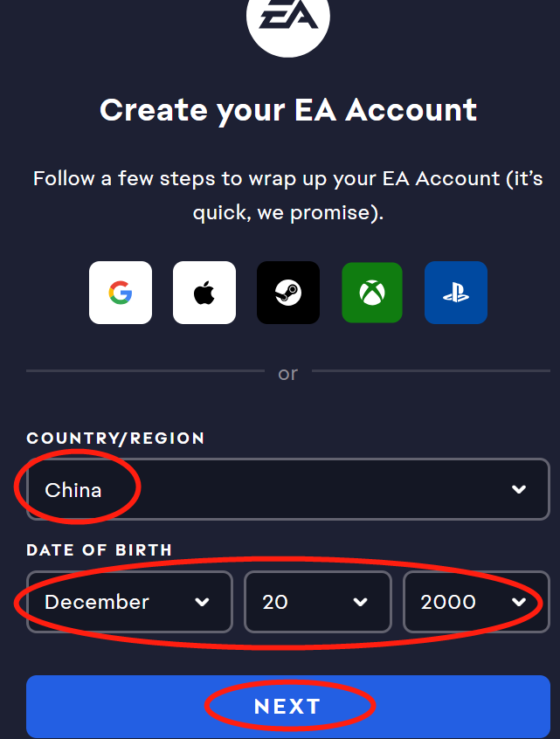Click the COUNTRY/REGION field label
The image size is (560, 739).
[x=115, y=439]
